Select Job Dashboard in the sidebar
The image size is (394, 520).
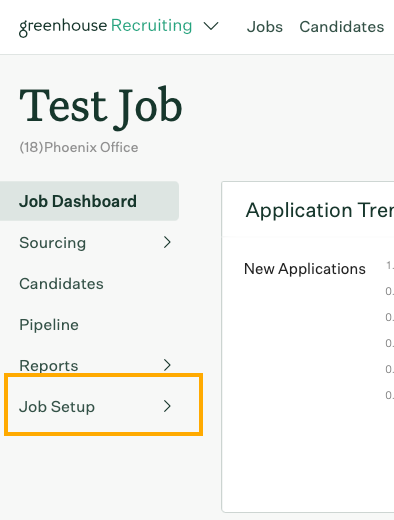(x=89, y=201)
